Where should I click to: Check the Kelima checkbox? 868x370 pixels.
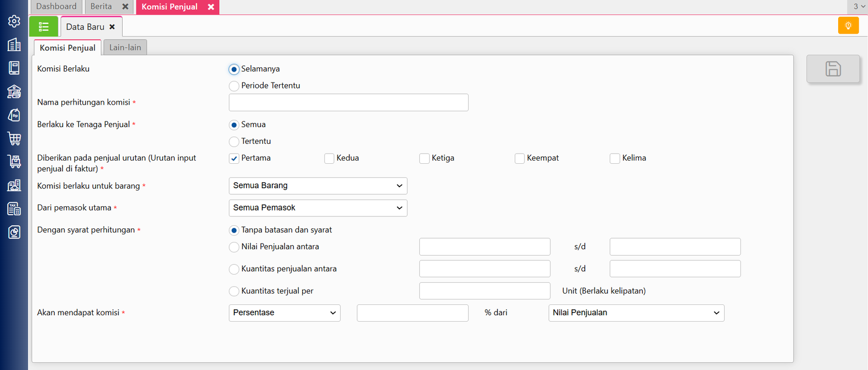[x=615, y=158]
